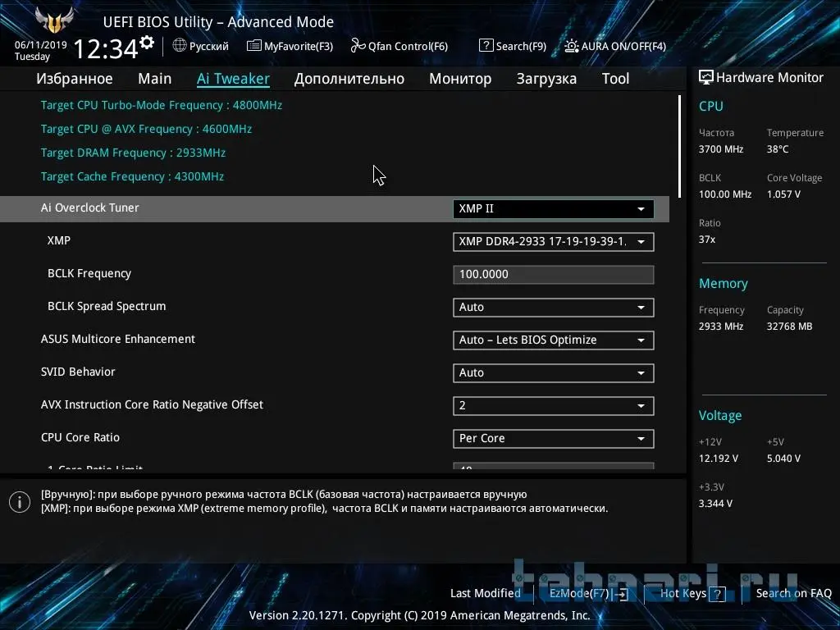
Task: Click the Ai Overclock Tuner label
Action: 90,208
